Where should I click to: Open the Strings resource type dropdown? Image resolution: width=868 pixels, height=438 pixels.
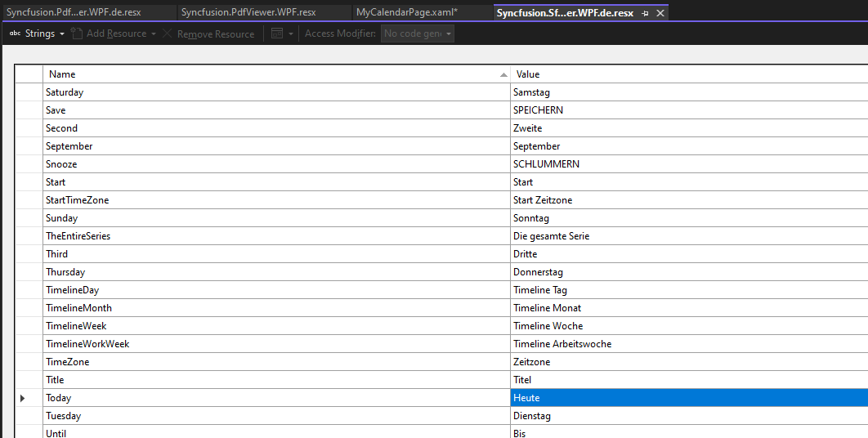point(38,34)
